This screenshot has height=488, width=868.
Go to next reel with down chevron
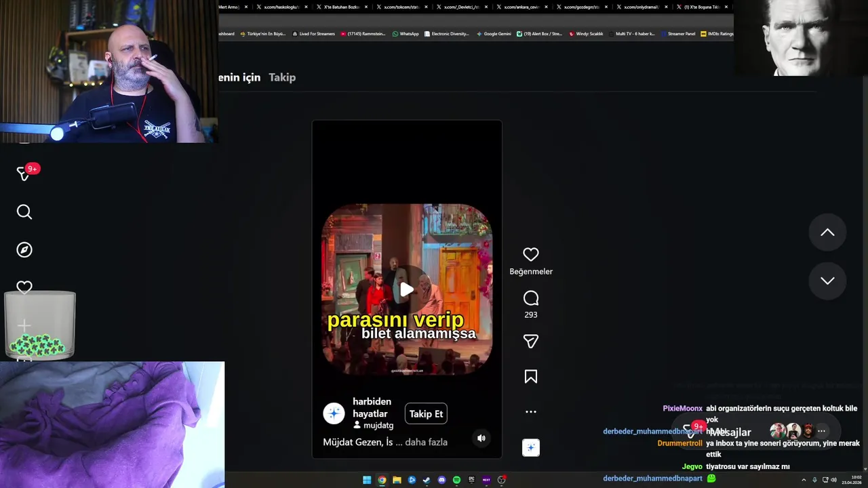tap(827, 281)
